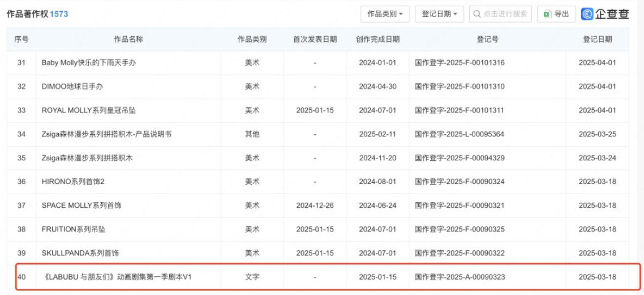Open the SPACE MOLLY系列首饰 entry
Screen dimensions: 644x295
tap(81, 206)
